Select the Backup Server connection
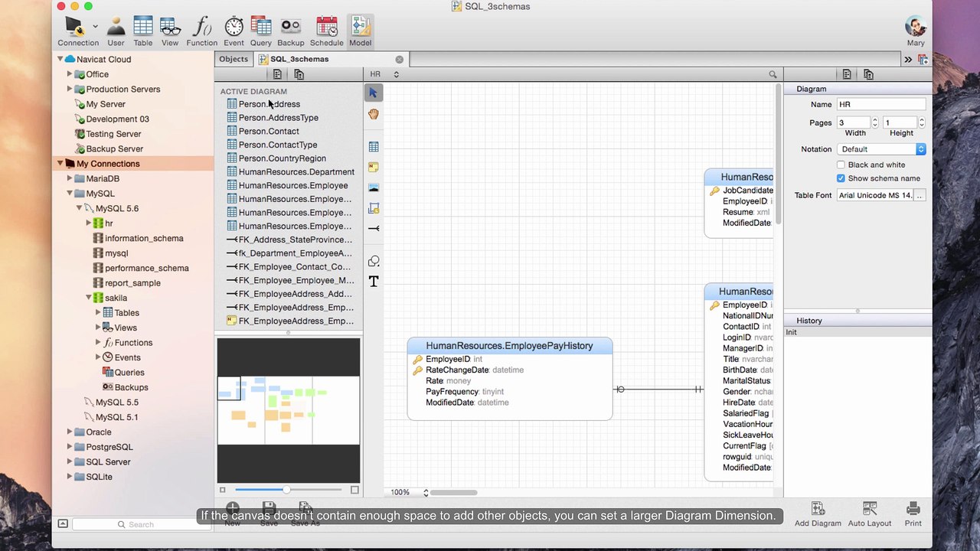This screenshot has width=980, height=551. [x=114, y=148]
